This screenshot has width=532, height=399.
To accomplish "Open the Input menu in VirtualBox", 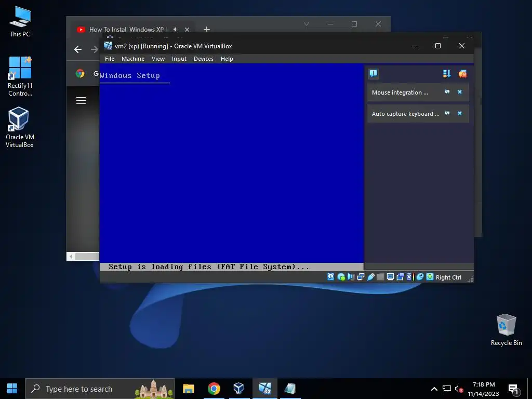I will [179, 59].
